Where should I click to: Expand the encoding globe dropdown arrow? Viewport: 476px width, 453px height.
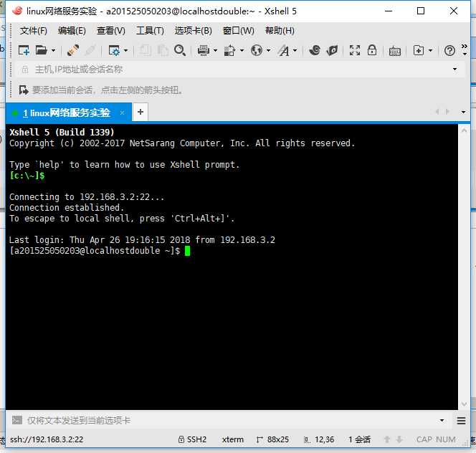[268, 50]
